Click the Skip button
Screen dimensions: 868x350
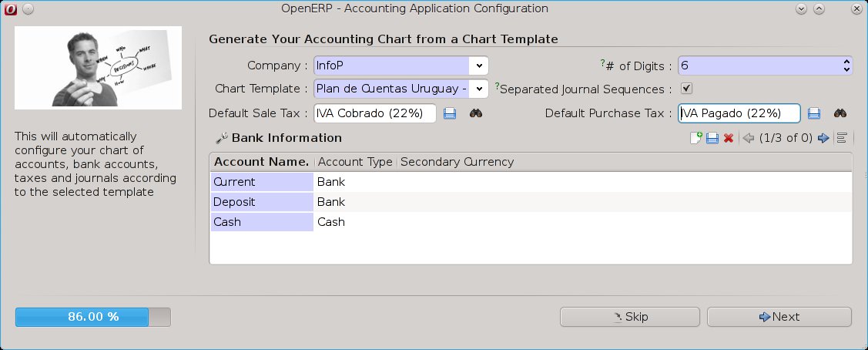[x=630, y=317]
